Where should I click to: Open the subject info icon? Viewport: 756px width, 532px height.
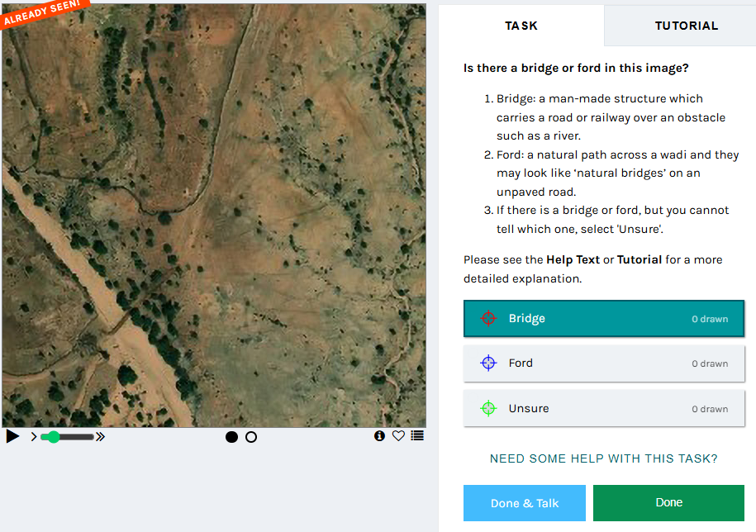coord(379,435)
